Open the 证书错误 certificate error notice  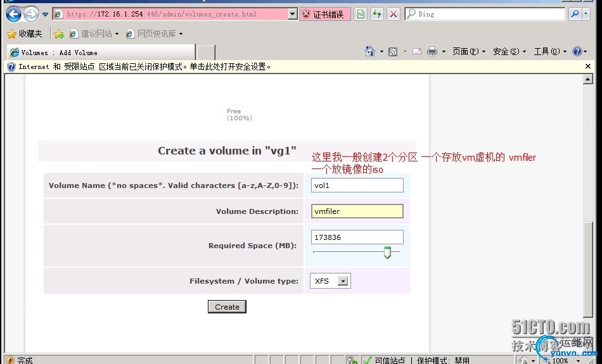coord(325,14)
